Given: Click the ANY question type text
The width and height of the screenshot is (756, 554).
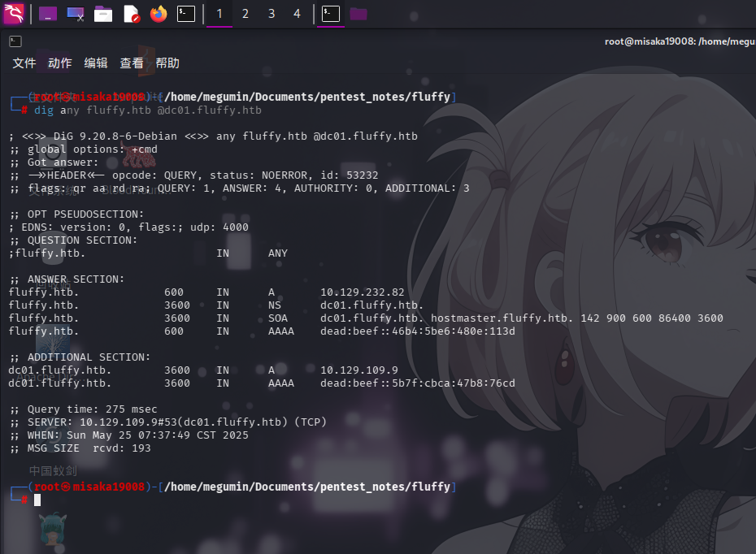Looking at the screenshot, I should 278,253.
